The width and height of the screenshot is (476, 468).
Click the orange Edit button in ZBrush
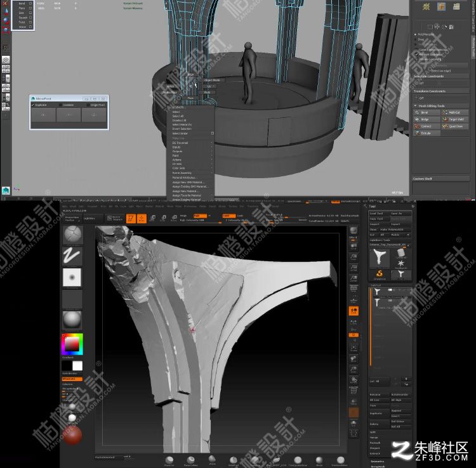(131, 219)
